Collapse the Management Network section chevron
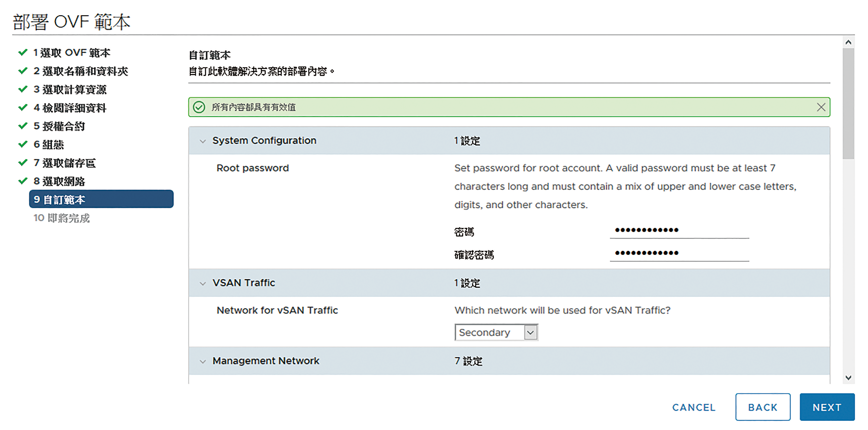The height and width of the screenshot is (430, 868). coord(203,362)
